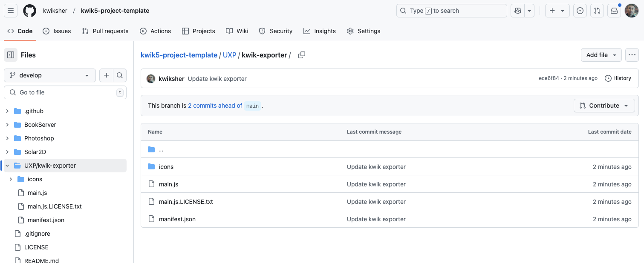Expand the .github folder chevron
Image resolution: width=644 pixels, height=263 pixels.
[7, 111]
